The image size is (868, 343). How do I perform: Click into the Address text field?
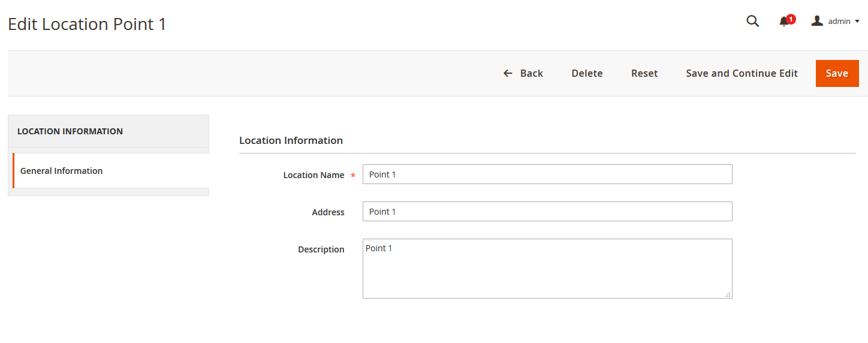[x=547, y=212]
